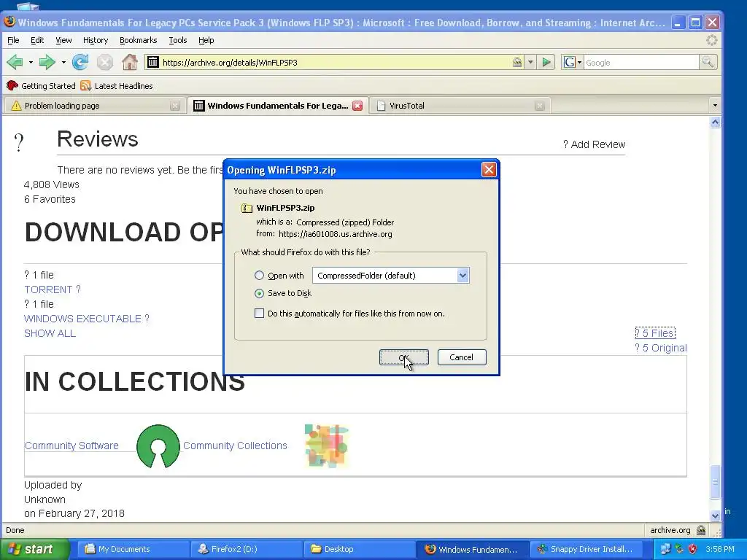Click the vertical scrollbar thumb
Screen dimensions: 747x560
pos(715,481)
